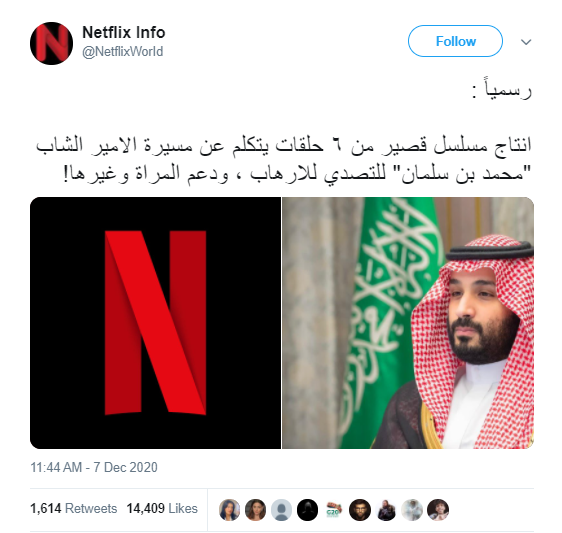Select the blurry white liker avatar
The image size is (562, 533).
click(x=412, y=509)
